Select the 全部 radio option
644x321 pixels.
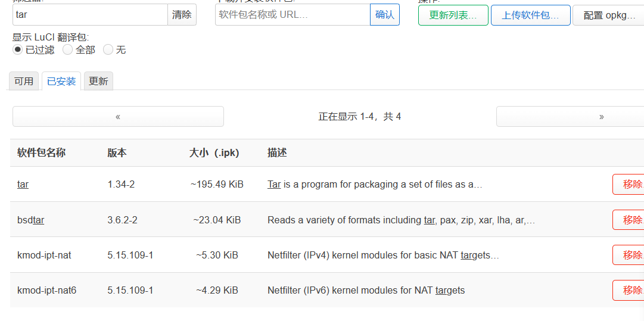tap(67, 49)
